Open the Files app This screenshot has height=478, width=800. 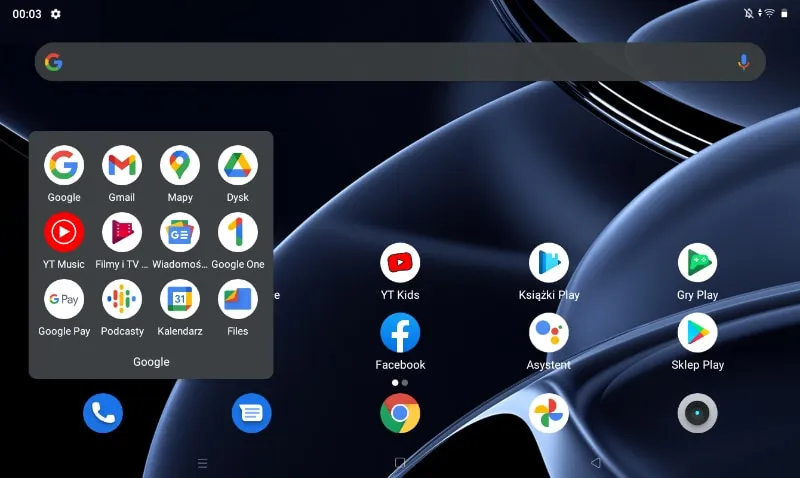coord(238,299)
